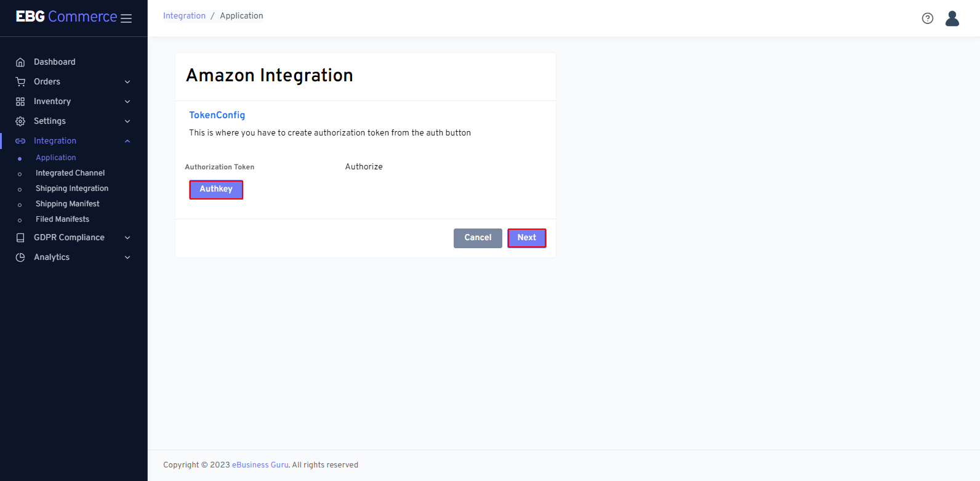Click the Settings gear icon
This screenshot has width=980, height=481.
(x=20, y=121)
